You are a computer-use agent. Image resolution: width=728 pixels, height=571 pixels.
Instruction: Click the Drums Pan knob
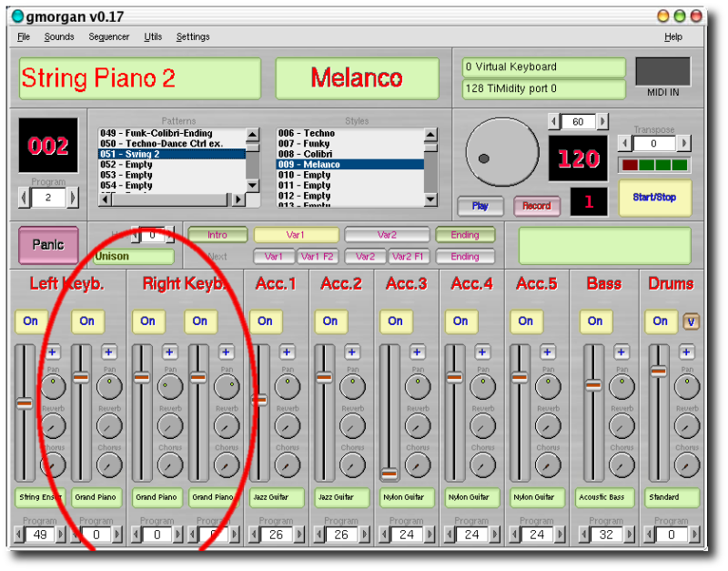click(x=687, y=386)
